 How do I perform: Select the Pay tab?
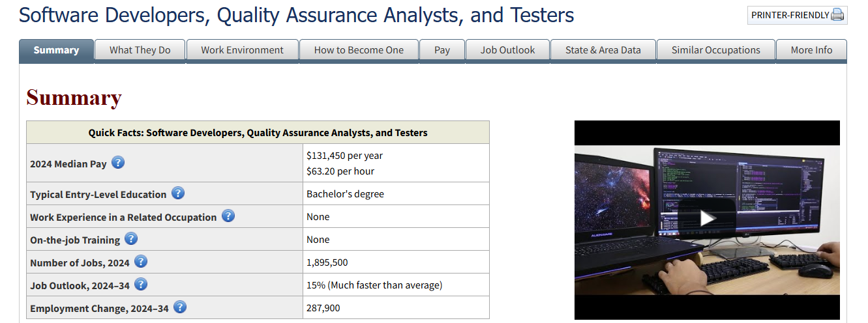click(x=442, y=50)
